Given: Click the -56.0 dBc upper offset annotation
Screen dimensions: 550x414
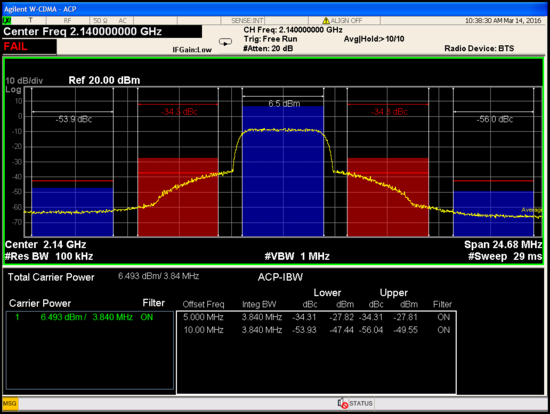Looking at the screenshot, I should pyautogui.click(x=495, y=119).
